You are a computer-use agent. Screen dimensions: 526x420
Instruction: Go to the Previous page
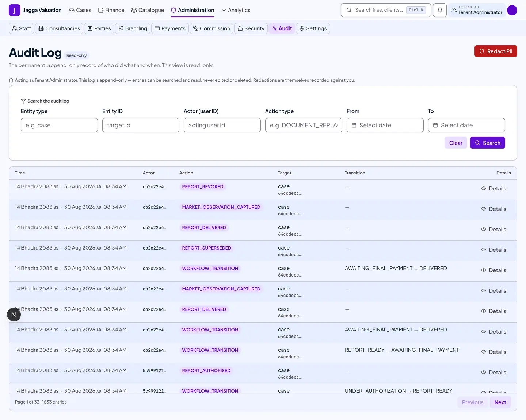coord(473,402)
